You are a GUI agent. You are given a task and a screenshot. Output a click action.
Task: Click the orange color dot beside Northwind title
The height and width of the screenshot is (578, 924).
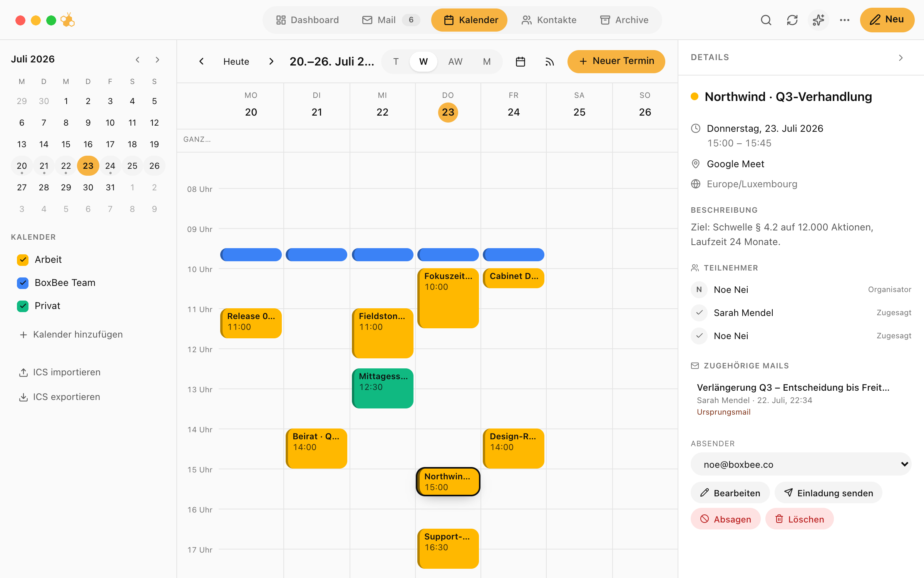pos(695,97)
